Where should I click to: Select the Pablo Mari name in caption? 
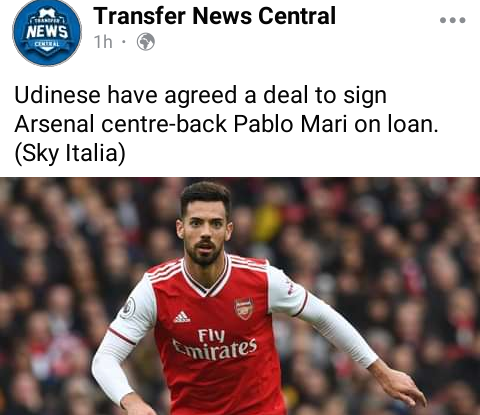point(290,124)
